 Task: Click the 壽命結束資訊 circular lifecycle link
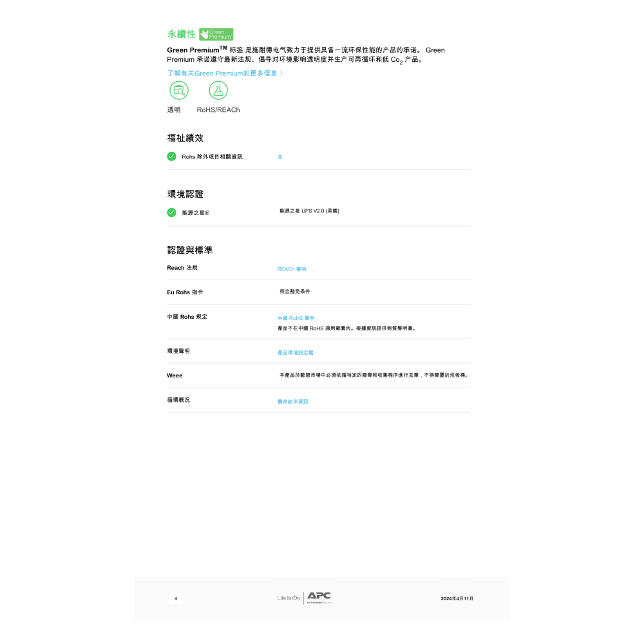click(292, 401)
